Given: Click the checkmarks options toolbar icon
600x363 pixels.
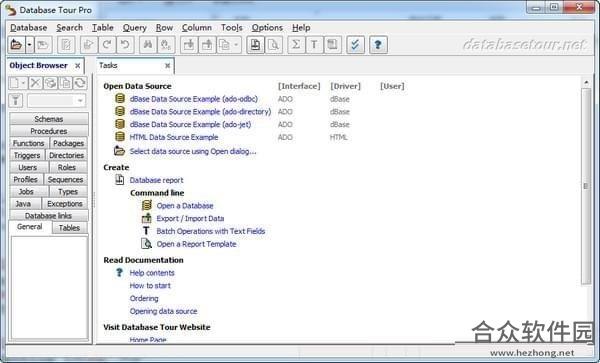Looking at the screenshot, I should pyautogui.click(x=355, y=45).
